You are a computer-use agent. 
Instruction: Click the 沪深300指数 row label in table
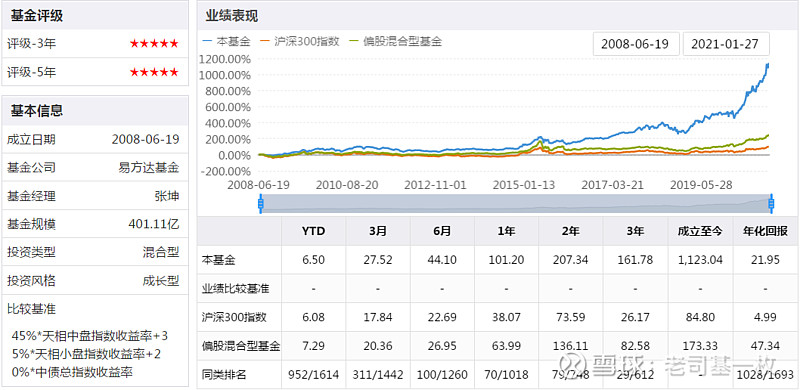point(234,317)
